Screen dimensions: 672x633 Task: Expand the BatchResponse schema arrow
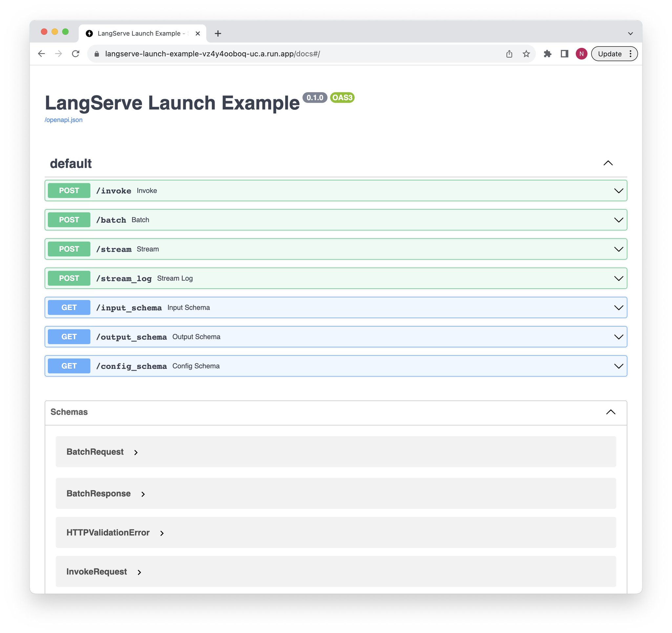point(143,495)
